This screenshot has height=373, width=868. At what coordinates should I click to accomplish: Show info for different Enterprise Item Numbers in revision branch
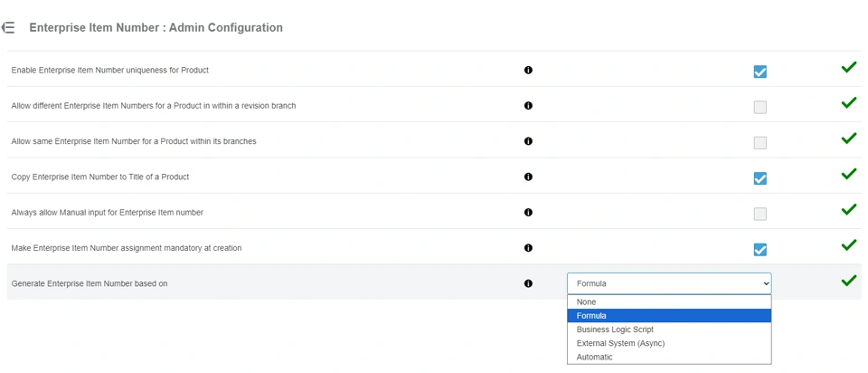pyautogui.click(x=529, y=106)
